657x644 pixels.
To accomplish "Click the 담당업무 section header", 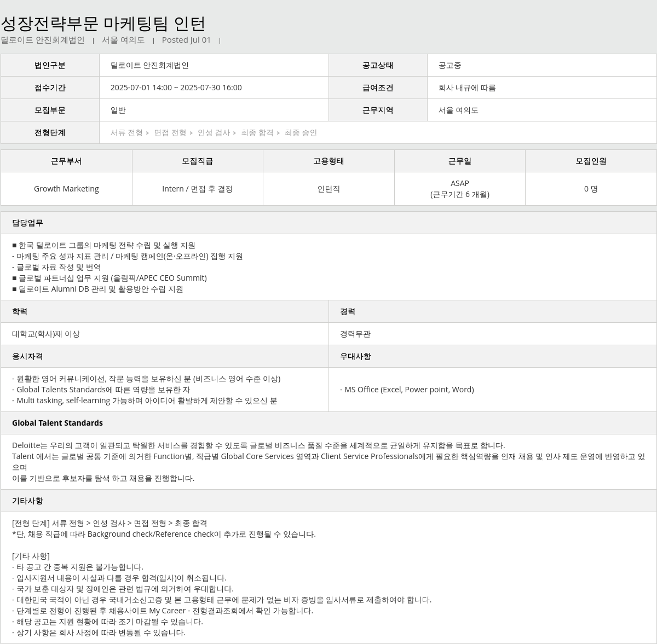I will [328, 223].
